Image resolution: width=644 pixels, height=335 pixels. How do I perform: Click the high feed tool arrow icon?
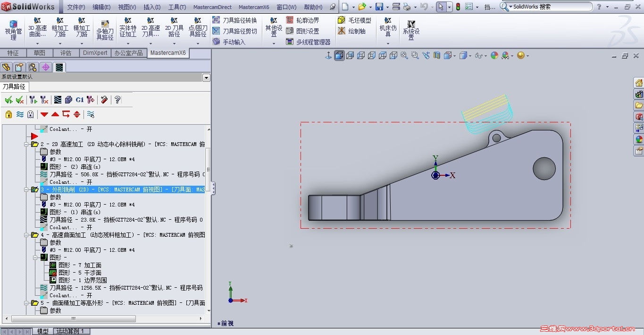click(x=91, y=100)
